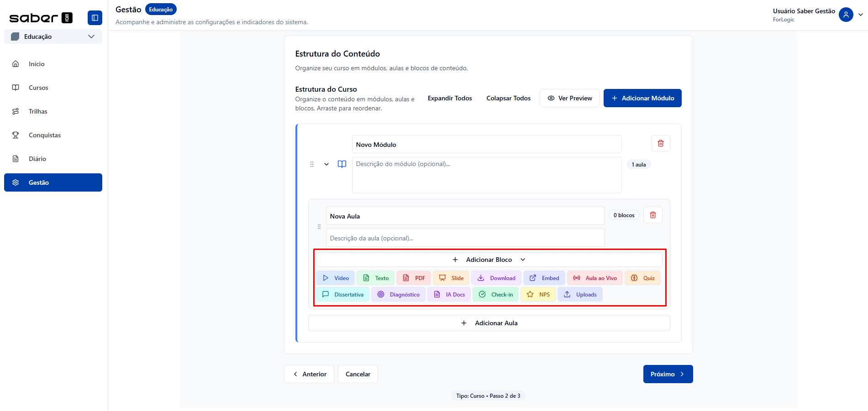
Task: Click the Próximo button
Action: [x=668, y=374]
